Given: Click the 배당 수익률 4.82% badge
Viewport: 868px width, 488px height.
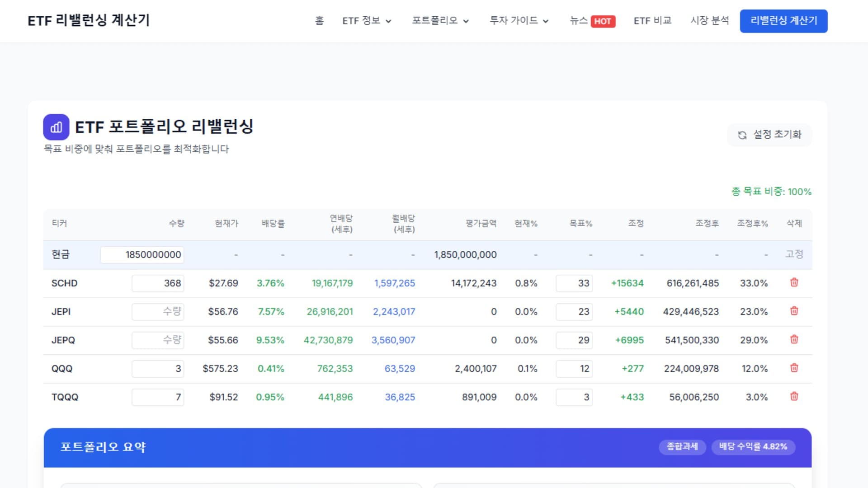Looking at the screenshot, I should click(753, 447).
